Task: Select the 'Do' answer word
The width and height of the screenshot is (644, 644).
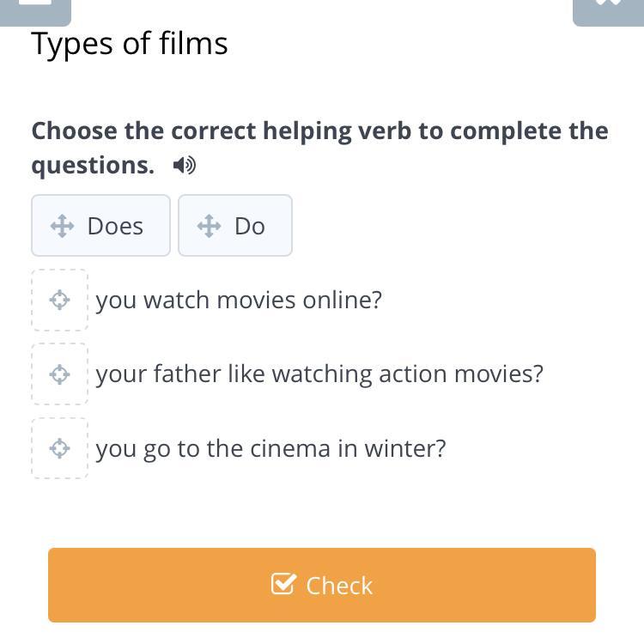Action: click(x=249, y=226)
